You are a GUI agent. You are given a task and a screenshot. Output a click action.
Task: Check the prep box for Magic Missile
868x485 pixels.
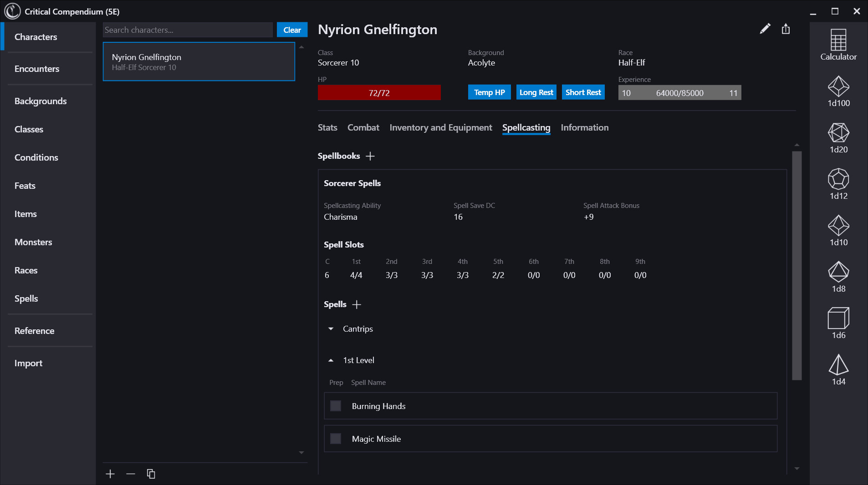click(x=336, y=438)
